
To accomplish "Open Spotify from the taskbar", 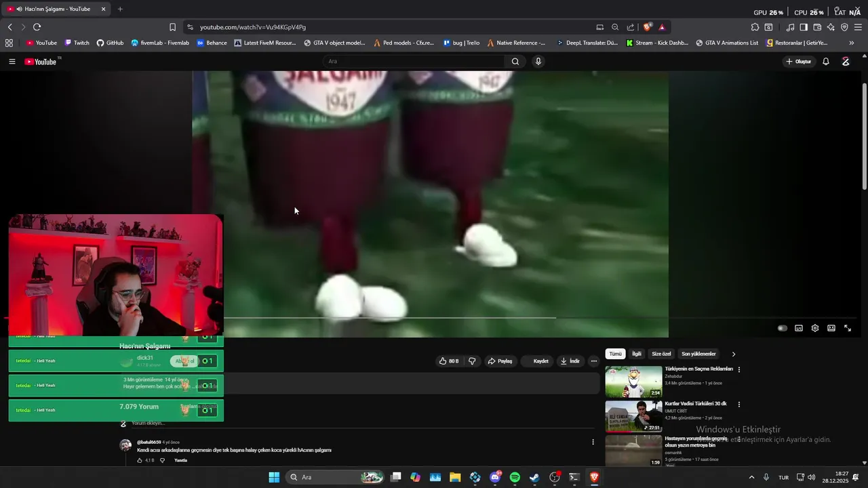I will [515, 477].
